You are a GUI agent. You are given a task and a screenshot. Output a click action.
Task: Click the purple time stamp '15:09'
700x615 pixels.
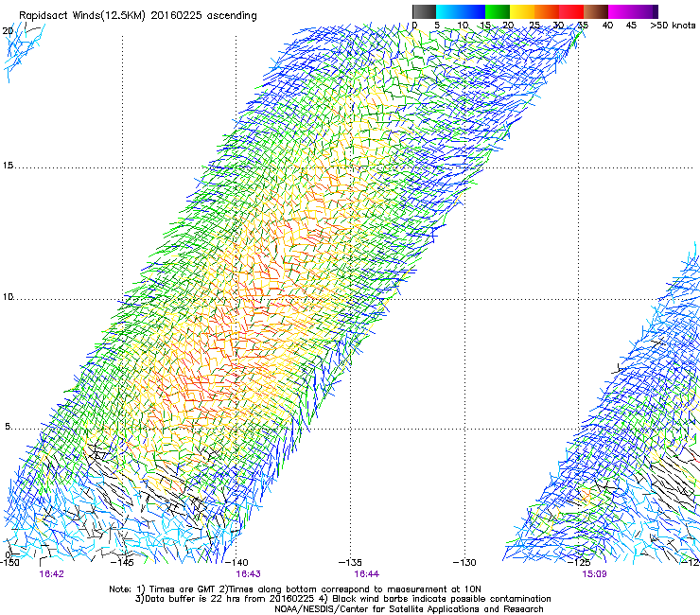click(x=595, y=574)
